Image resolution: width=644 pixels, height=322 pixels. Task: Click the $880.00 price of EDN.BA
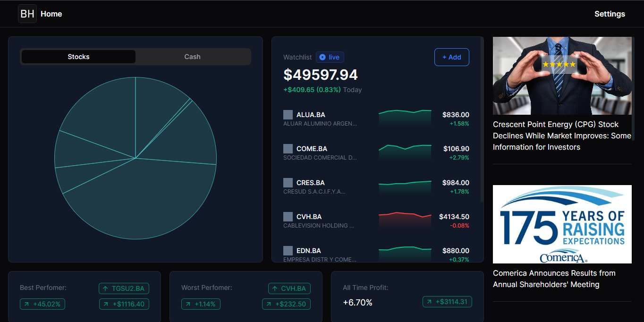pos(456,251)
